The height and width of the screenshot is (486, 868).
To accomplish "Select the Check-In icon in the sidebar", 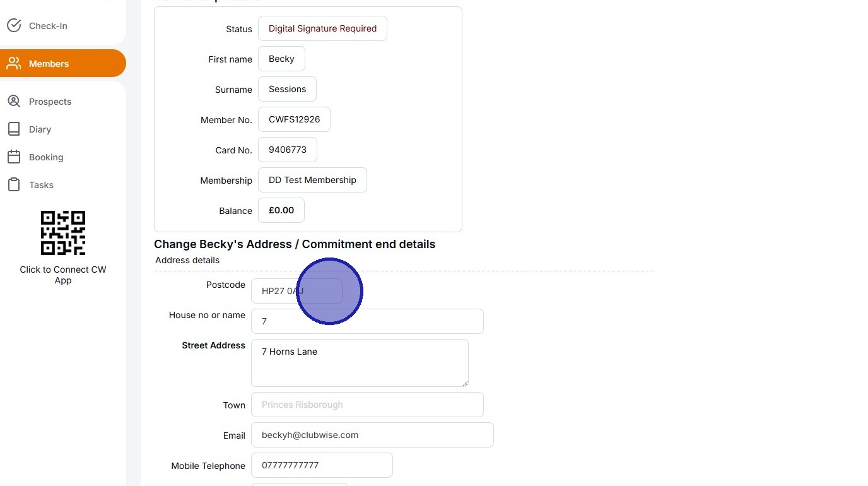I will click(14, 25).
